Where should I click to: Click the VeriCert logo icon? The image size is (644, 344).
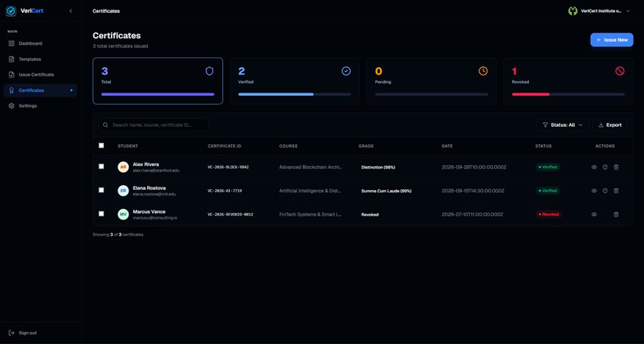tap(11, 11)
